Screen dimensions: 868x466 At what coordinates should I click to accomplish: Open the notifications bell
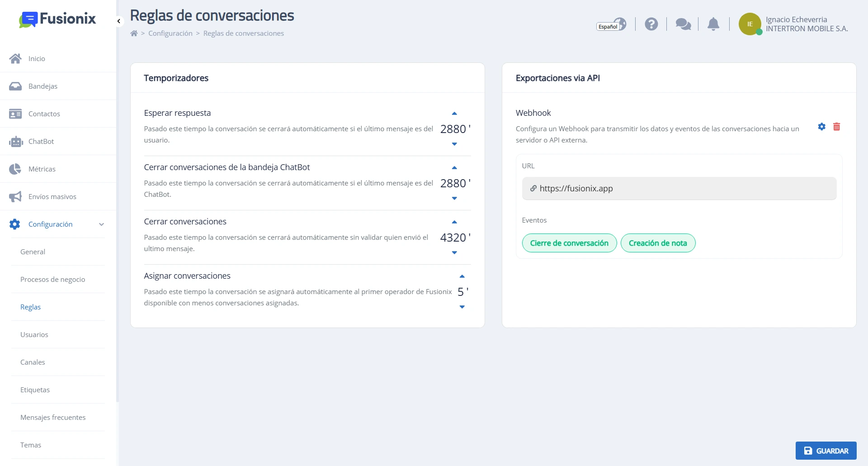coord(713,24)
